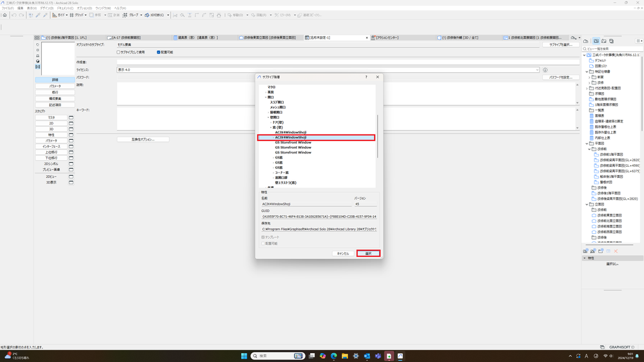Screen dimensions: 644x362
Task: Click the 3D切断 cutting plane icon
Action: [x=146, y=15]
